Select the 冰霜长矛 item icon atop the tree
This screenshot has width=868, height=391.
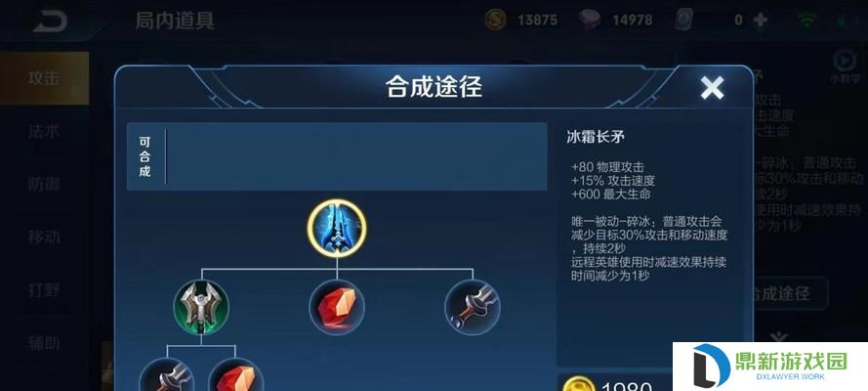click(x=337, y=228)
